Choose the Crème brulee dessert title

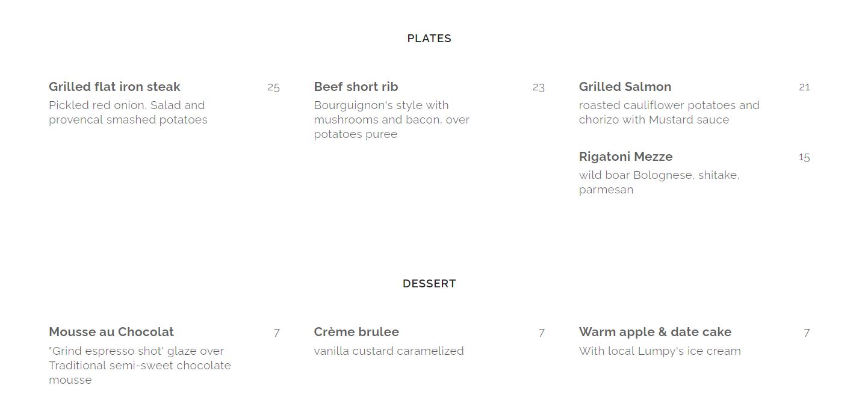click(356, 332)
